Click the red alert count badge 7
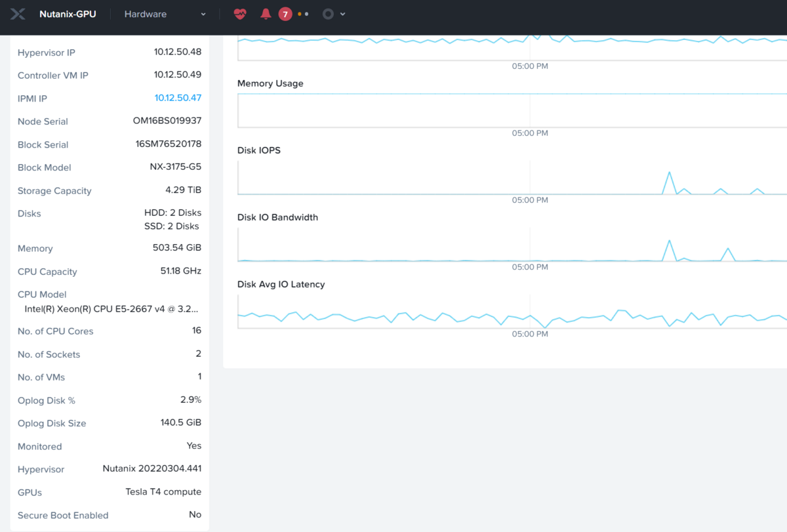787x532 pixels. (285, 14)
